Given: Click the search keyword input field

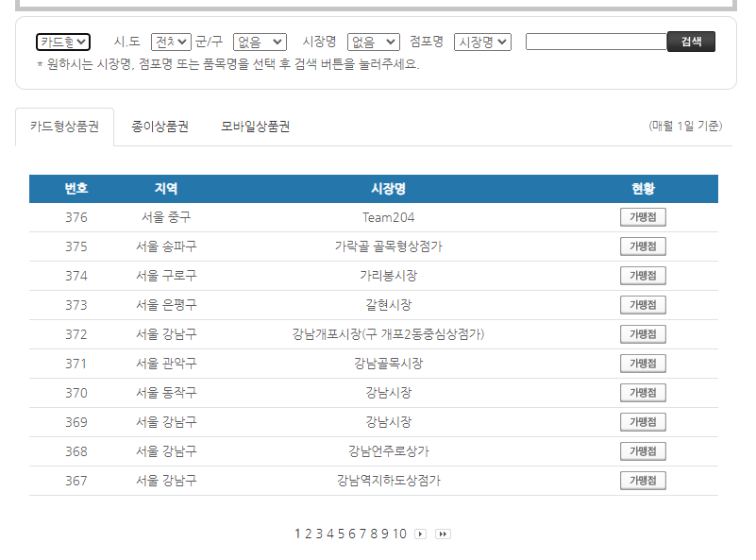Looking at the screenshot, I should tap(596, 42).
